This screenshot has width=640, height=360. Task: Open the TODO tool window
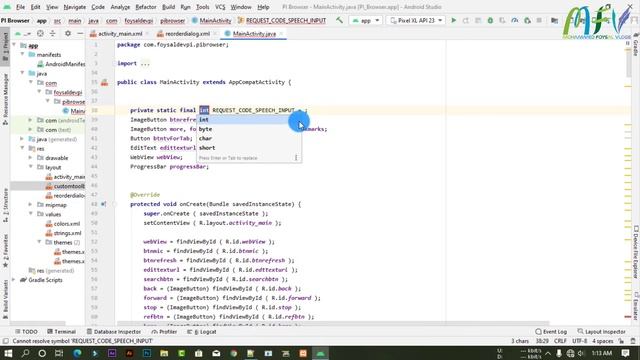point(26,331)
